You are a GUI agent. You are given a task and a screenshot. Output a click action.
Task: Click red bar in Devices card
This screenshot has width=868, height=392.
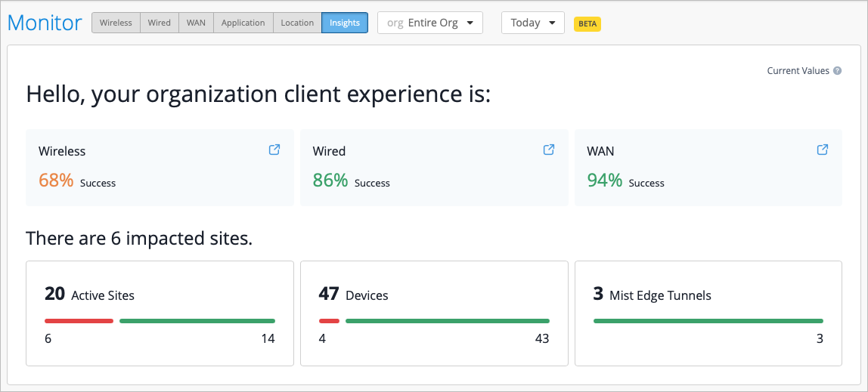330,321
